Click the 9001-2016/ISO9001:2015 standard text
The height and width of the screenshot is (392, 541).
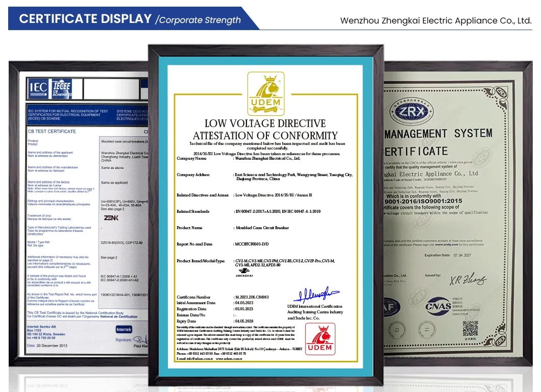coord(423,201)
